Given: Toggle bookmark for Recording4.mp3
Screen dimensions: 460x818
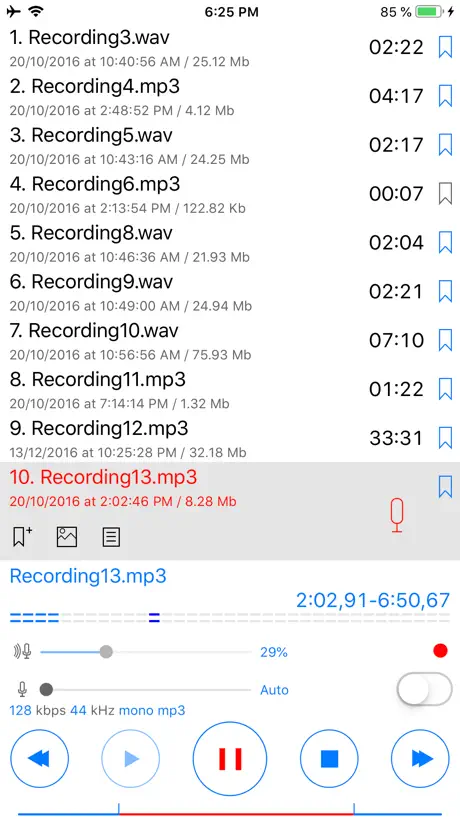Looking at the screenshot, I should click(445, 97).
